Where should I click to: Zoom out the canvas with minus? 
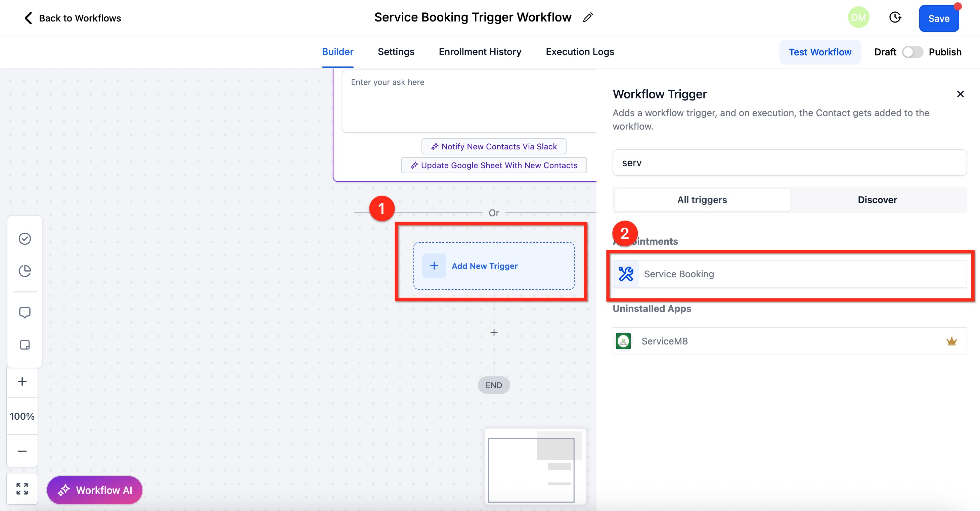click(x=22, y=451)
